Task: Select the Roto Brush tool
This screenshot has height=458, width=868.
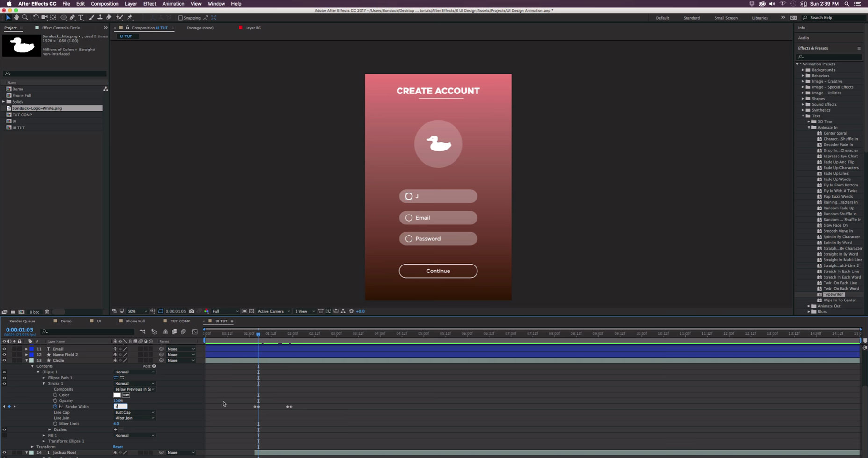Action: click(120, 17)
